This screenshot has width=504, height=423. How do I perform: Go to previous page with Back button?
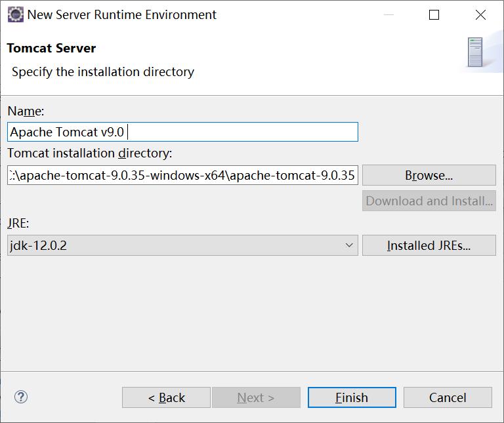tap(166, 397)
